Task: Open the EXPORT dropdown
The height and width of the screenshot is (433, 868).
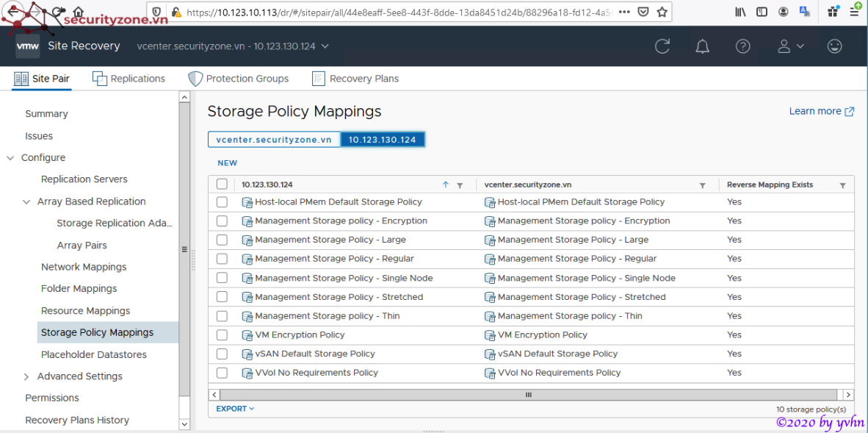Action: point(235,409)
